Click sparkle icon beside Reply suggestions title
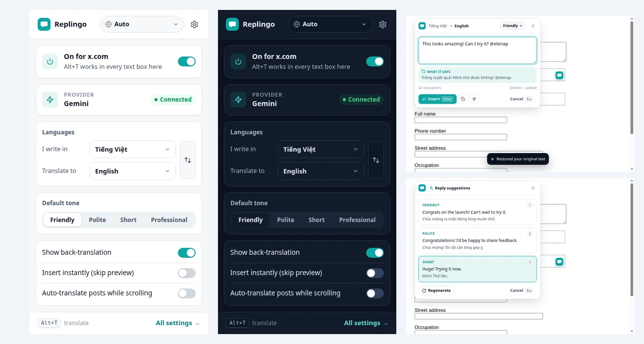644x344 pixels. [431, 188]
